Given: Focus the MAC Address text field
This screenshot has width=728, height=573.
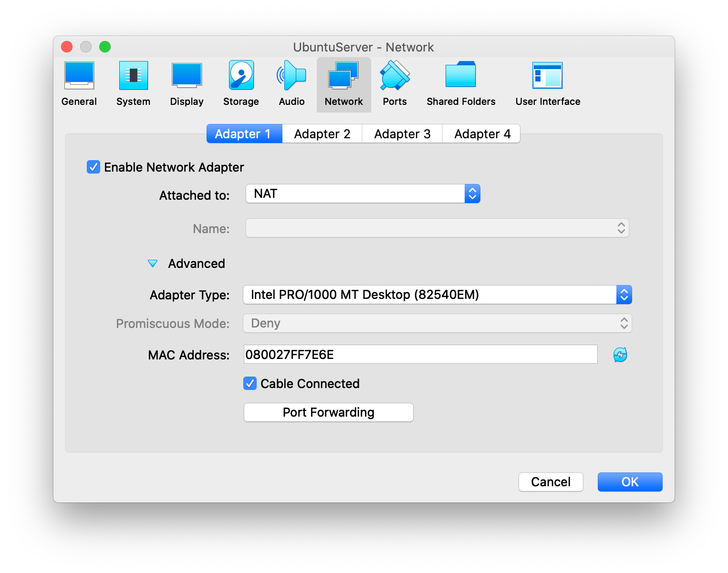Looking at the screenshot, I should (420, 354).
